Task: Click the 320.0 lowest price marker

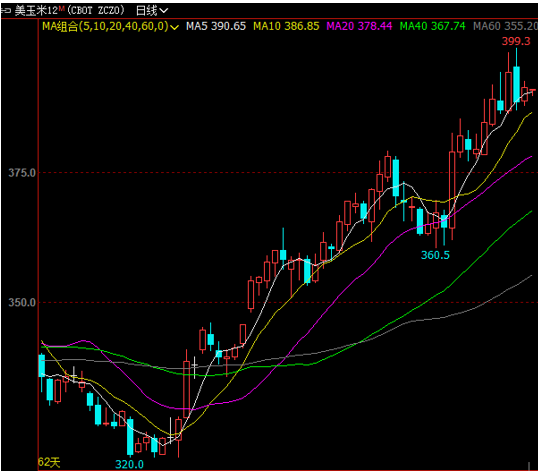Action: point(129,464)
